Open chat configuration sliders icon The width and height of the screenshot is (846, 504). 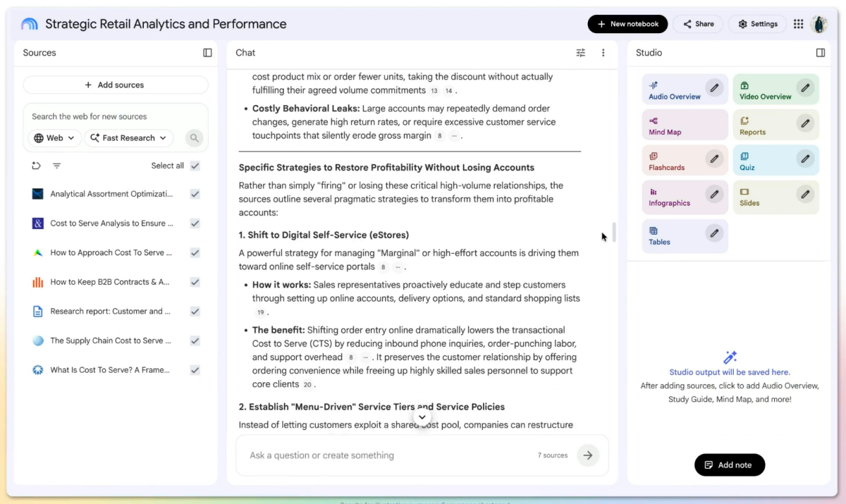(581, 53)
